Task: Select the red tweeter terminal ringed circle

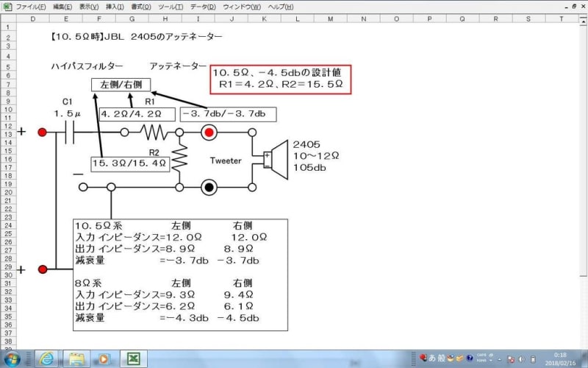Action: pyautogui.click(x=209, y=132)
